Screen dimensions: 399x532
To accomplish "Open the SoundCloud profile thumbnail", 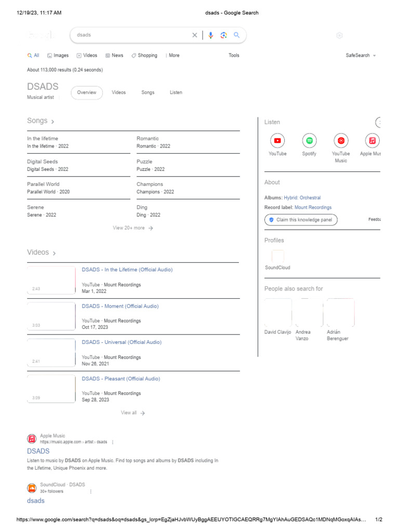I will click(277, 257).
